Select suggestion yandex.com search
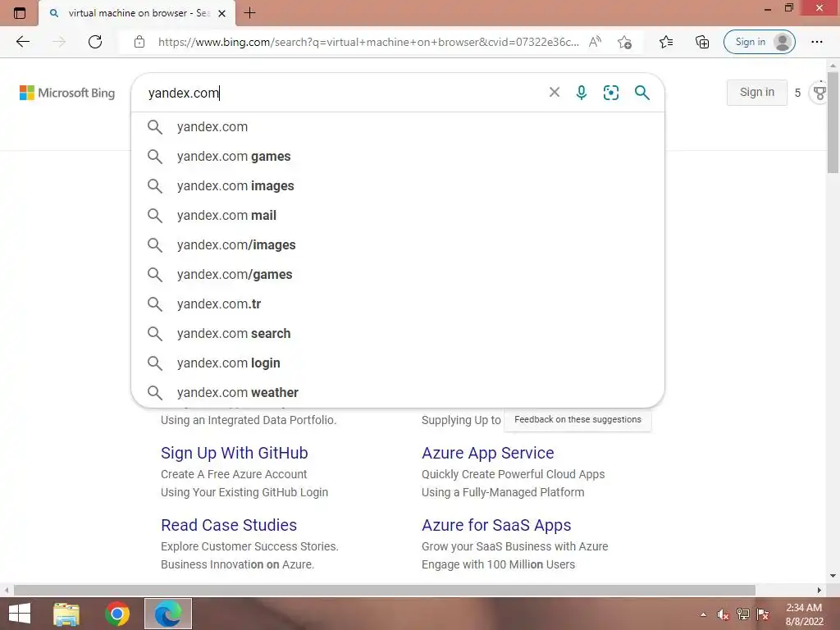Viewport: 840px width, 630px height. [398, 333]
